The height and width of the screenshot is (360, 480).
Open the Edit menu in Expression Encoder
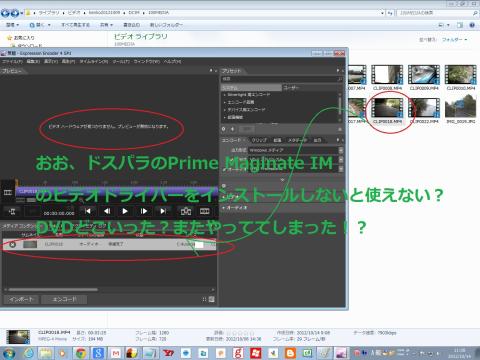(33, 62)
